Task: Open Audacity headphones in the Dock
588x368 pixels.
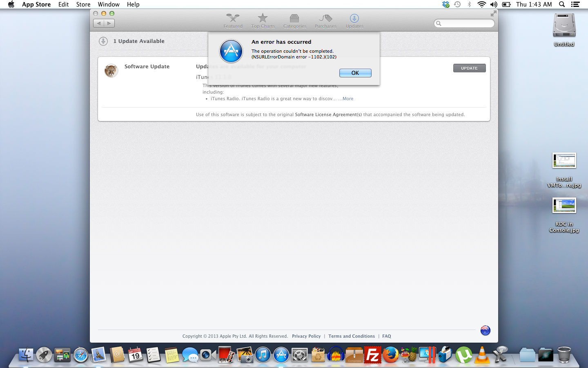Action: [x=336, y=355]
